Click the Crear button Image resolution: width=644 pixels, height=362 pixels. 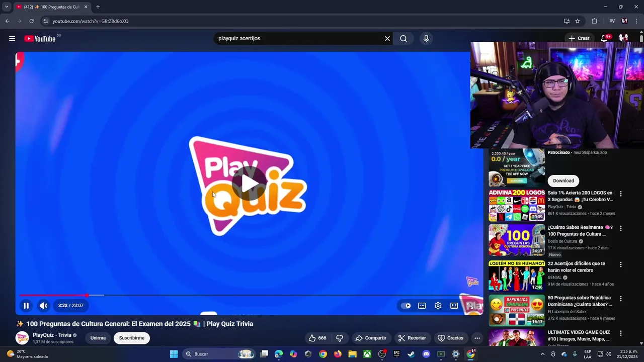pos(579,38)
